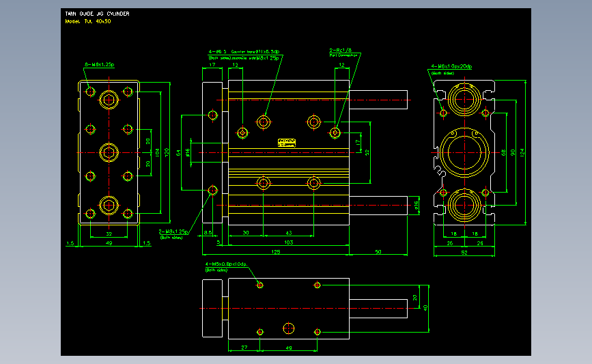Viewport: 592px width, 364px height.
Task: Click the "32" dimension under left view
Action: point(109,234)
